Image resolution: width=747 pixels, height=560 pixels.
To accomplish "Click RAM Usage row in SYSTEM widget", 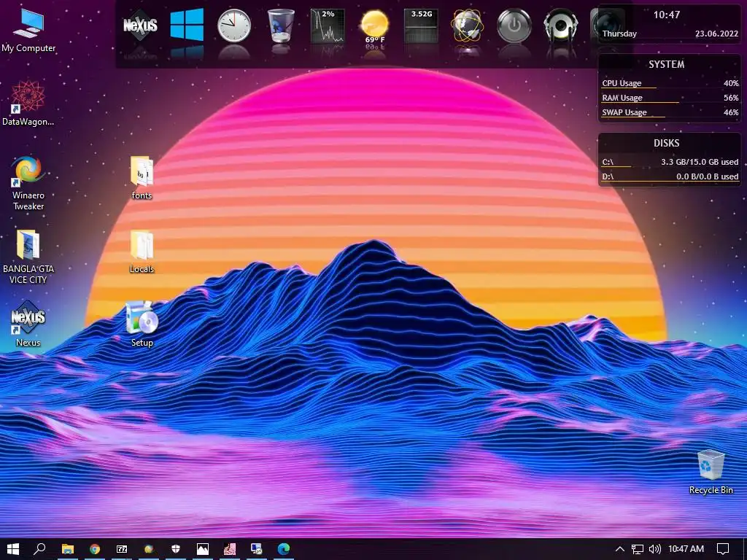I will click(x=670, y=98).
